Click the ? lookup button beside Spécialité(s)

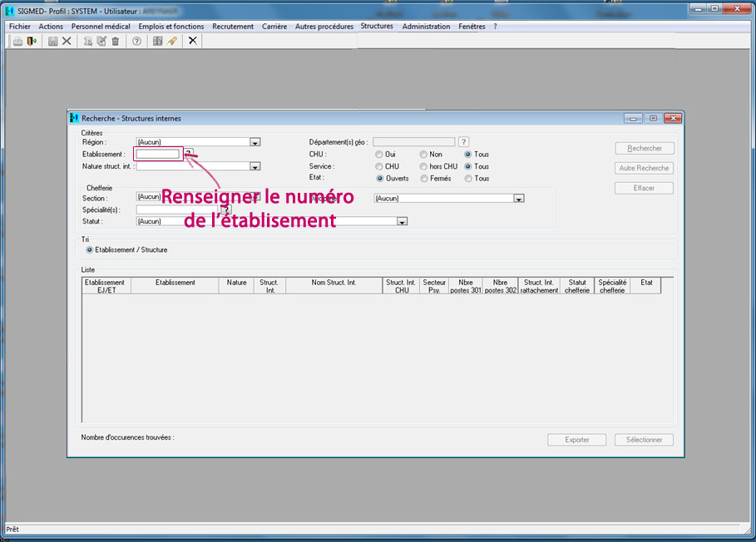(x=226, y=209)
